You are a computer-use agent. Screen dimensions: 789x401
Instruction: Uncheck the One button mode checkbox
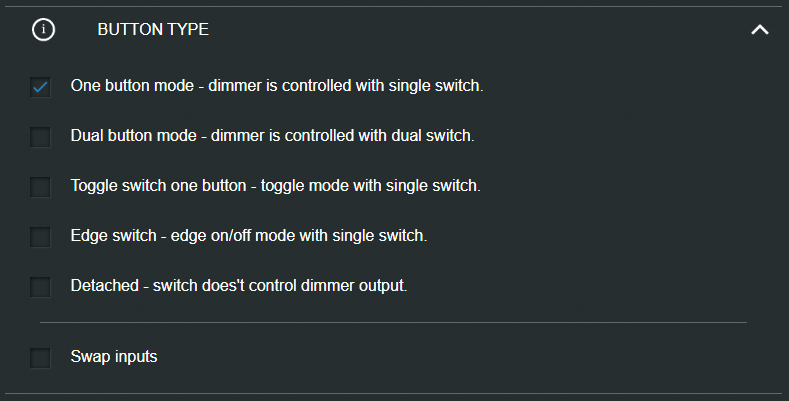point(40,87)
